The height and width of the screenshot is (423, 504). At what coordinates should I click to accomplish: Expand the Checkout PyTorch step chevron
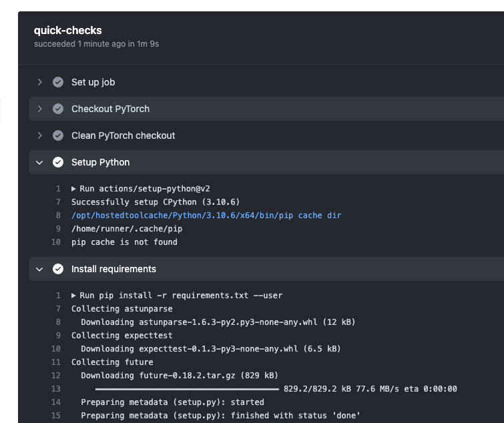[40, 109]
